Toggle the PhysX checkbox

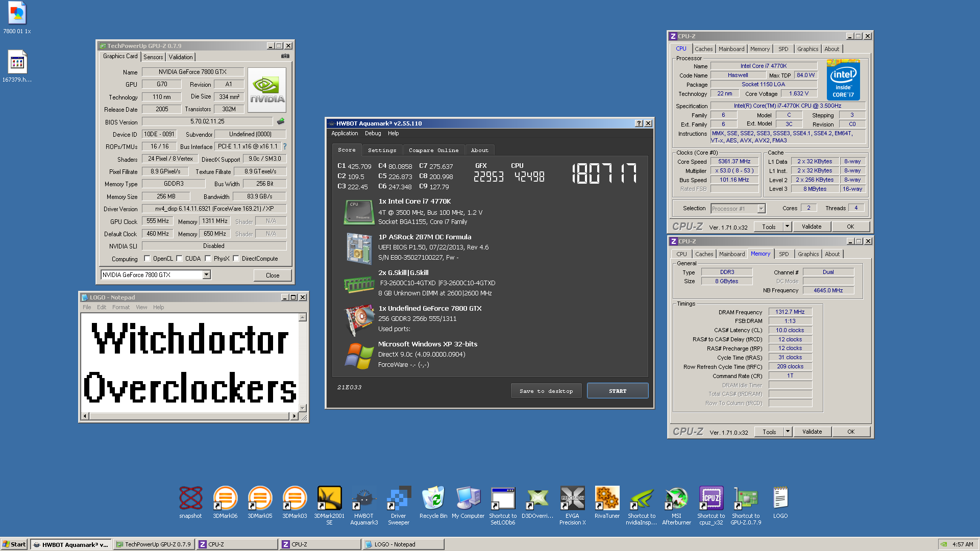tap(208, 259)
